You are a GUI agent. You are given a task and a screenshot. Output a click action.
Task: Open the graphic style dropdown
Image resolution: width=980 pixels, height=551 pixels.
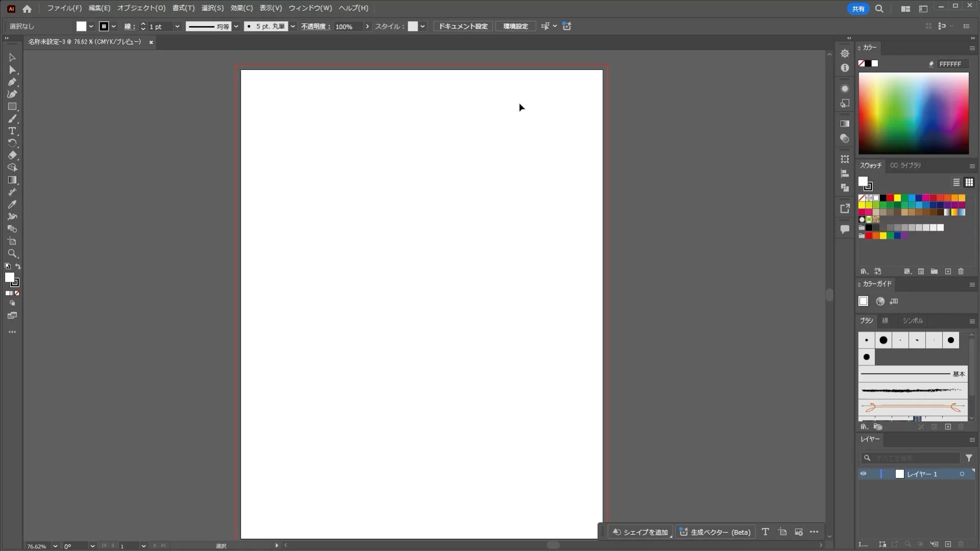(423, 27)
